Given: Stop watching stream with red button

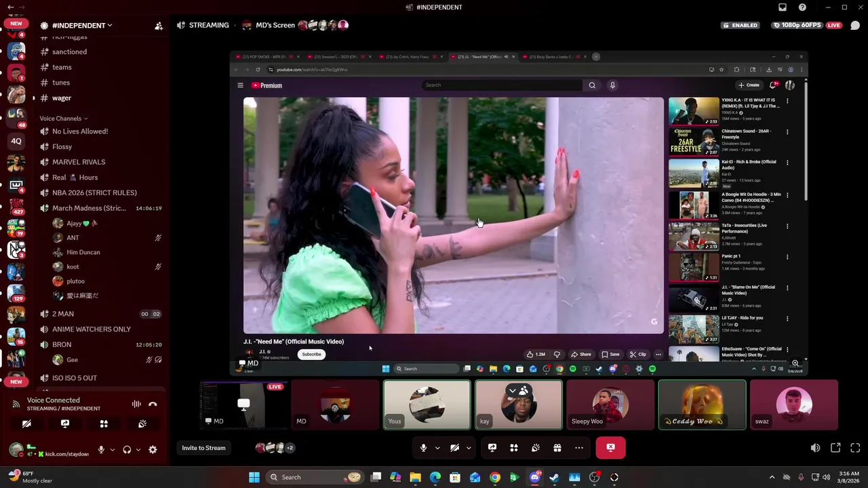Looking at the screenshot, I should [x=610, y=448].
